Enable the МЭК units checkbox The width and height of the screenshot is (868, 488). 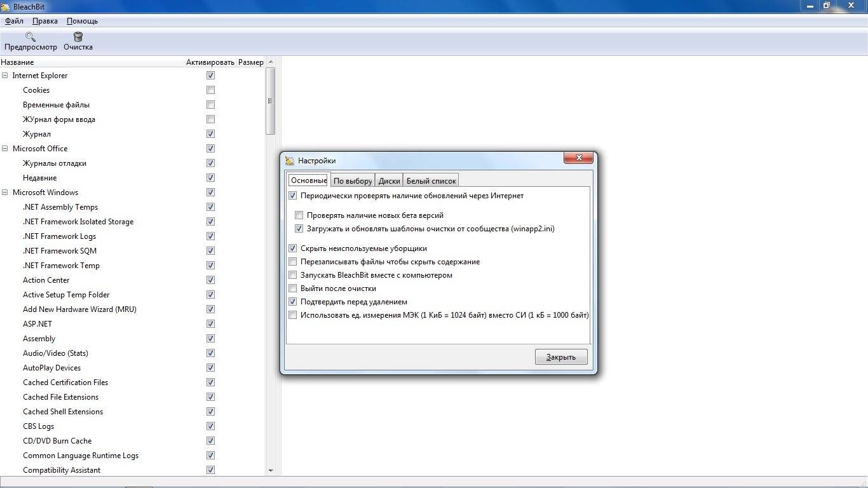[293, 315]
